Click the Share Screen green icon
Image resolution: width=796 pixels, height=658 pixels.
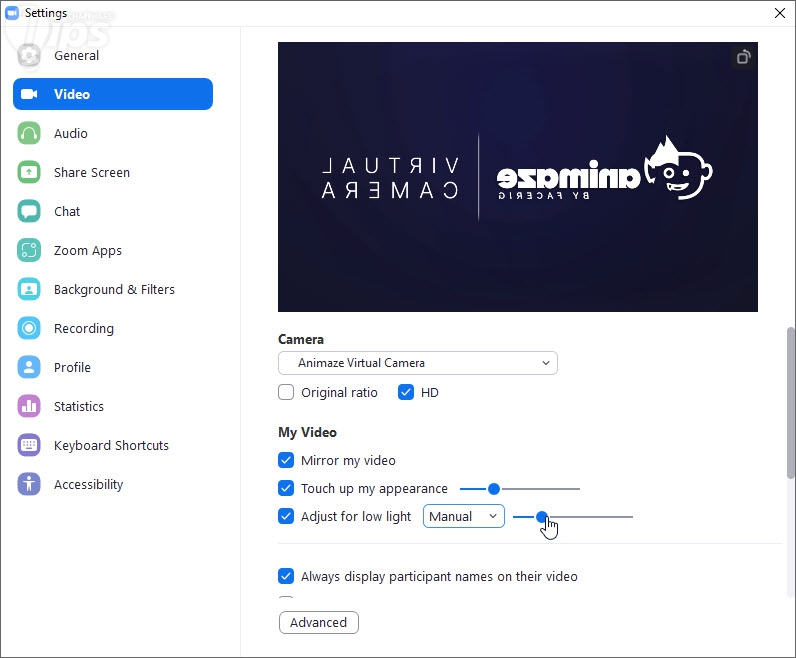click(29, 172)
